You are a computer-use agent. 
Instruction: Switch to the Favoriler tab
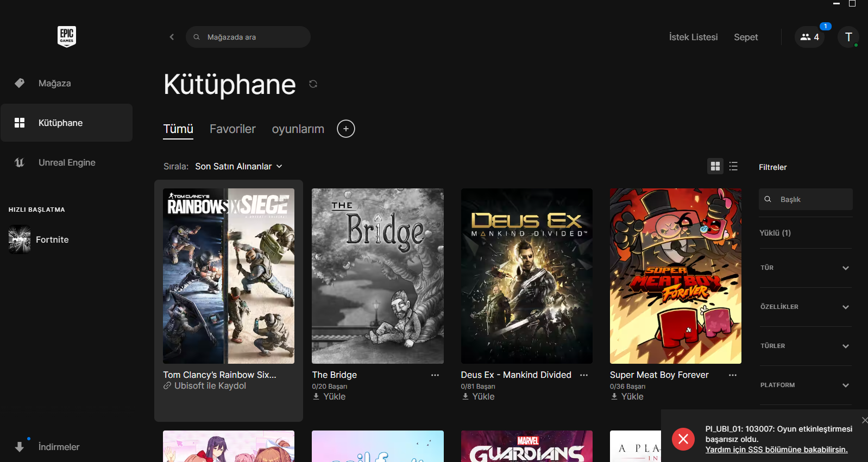pos(232,129)
